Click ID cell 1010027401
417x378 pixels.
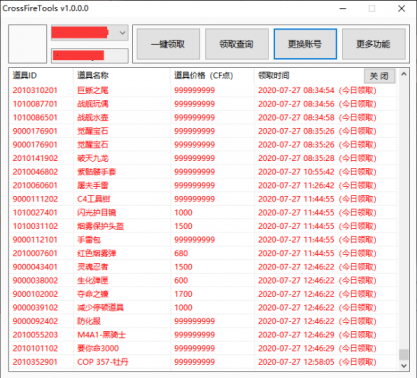tap(35, 213)
